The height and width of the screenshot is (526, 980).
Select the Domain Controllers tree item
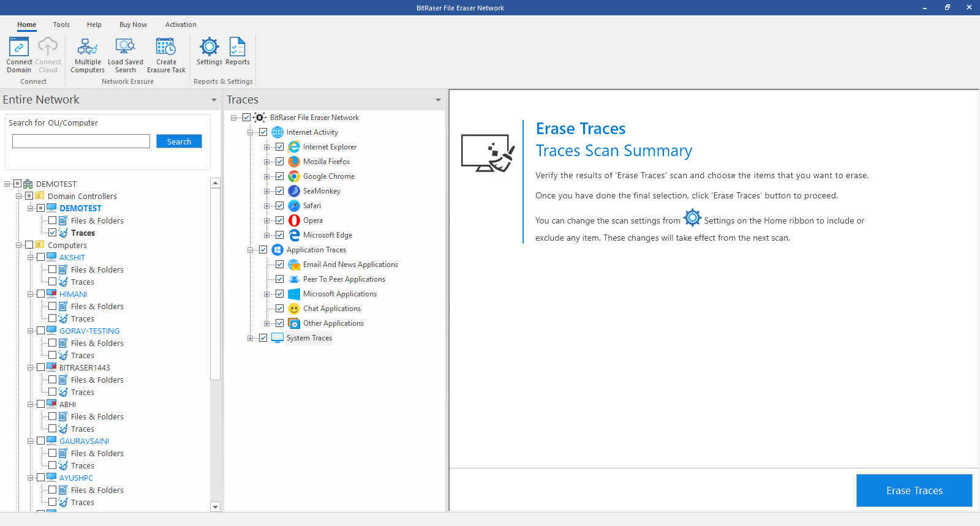click(x=82, y=196)
